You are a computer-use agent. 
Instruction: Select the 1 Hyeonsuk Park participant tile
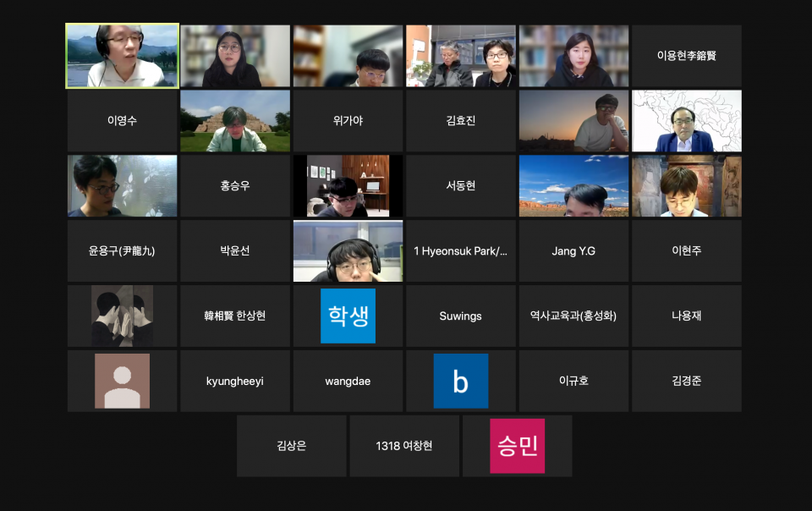[x=461, y=251]
